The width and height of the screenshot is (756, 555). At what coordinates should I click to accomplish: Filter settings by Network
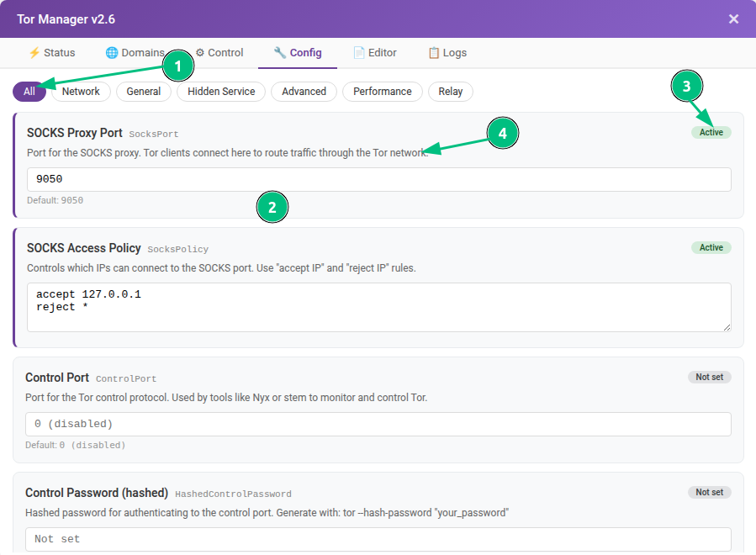pyautogui.click(x=81, y=92)
